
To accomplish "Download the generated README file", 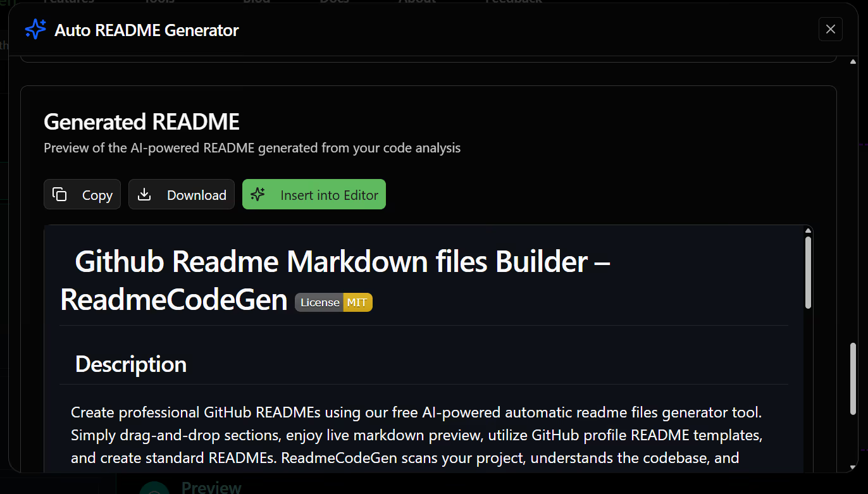I will point(181,194).
